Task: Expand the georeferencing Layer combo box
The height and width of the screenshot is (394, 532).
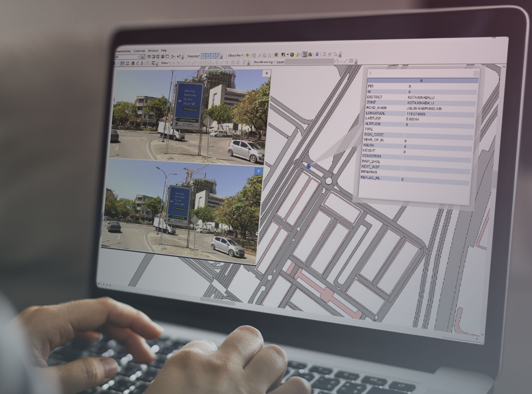Action: click(332, 62)
